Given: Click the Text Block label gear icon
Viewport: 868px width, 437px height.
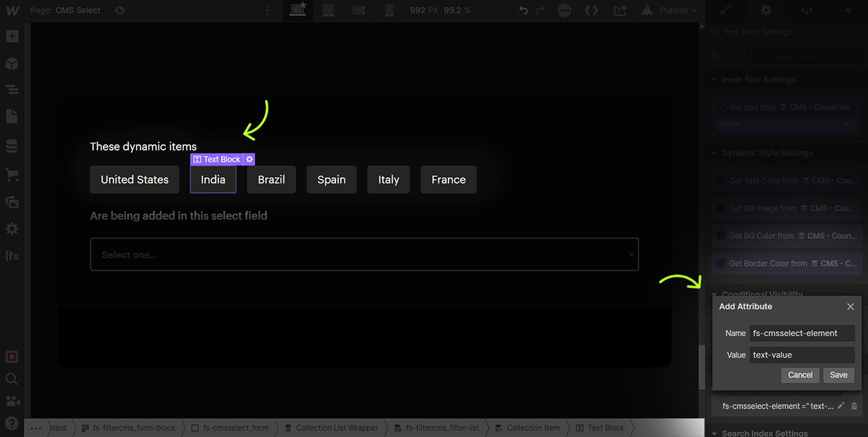Looking at the screenshot, I should tap(250, 160).
